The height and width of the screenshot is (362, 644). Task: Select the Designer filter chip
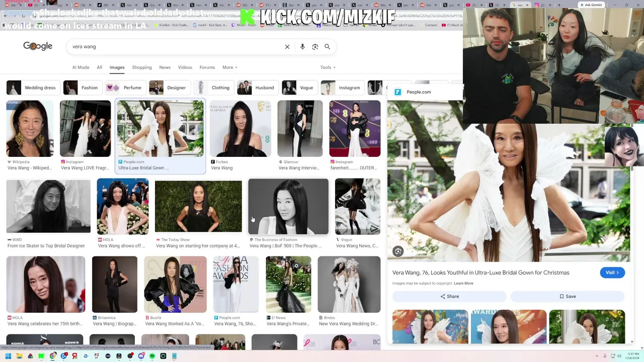170,87
